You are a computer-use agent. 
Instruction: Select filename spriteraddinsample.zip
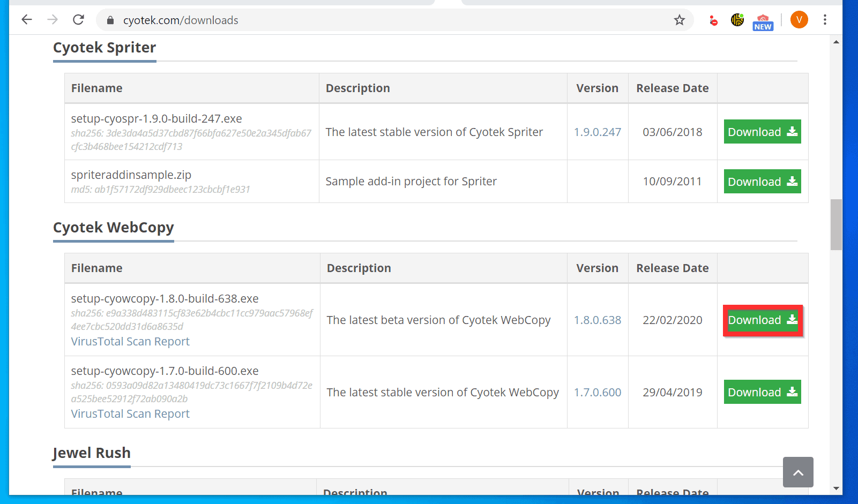(x=131, y=175)
